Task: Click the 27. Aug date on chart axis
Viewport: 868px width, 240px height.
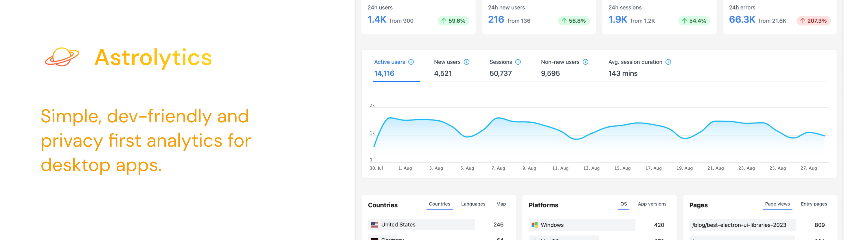Action: tap(809, 168)
